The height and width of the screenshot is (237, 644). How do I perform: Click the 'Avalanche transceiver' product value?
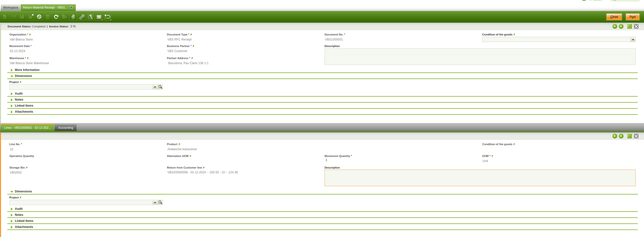pyautogui.click(x=182, y=149)
